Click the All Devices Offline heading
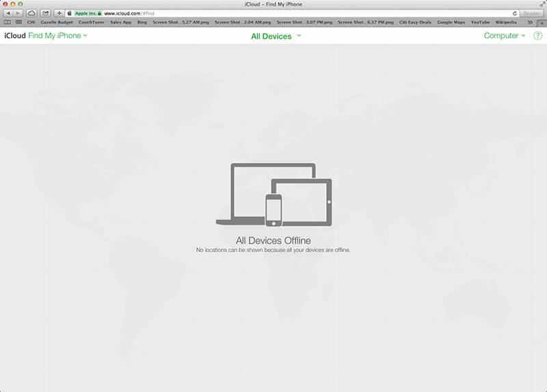 coord(273,241)
